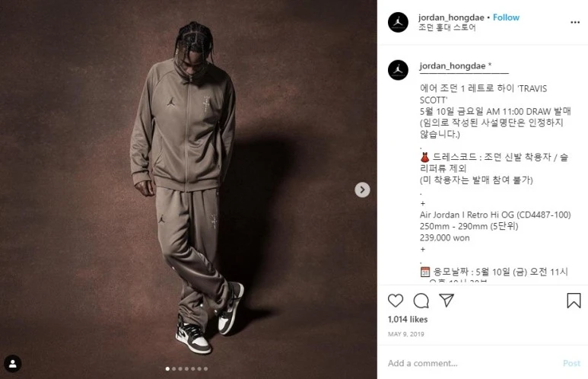This screenshot has height=379, width=588.
Task: View the 1,014 likes list
Action: [408, 320]
